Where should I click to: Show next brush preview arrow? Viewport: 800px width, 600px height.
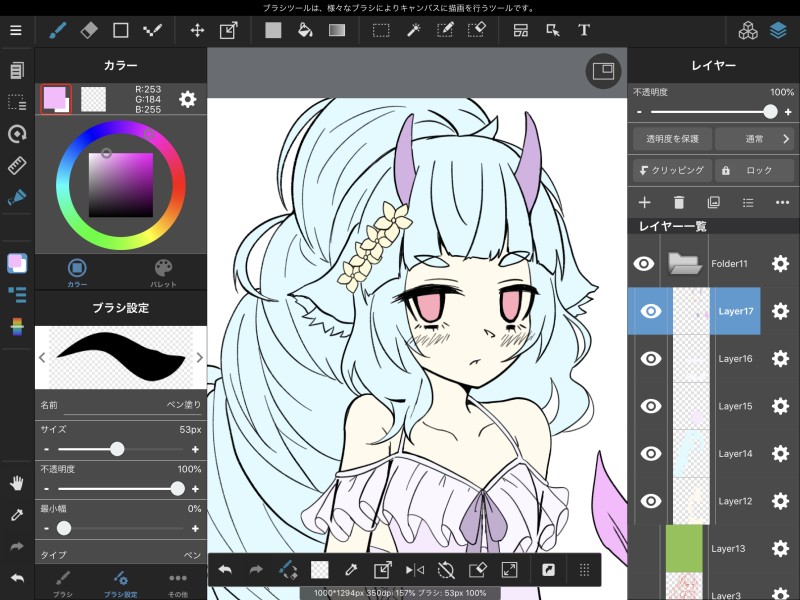tap(199, 358)
